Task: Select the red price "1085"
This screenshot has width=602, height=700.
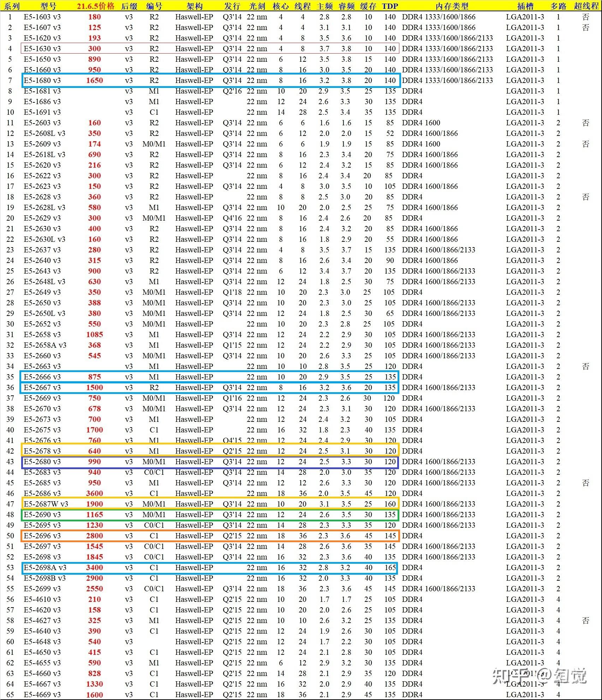Action: 95,335
